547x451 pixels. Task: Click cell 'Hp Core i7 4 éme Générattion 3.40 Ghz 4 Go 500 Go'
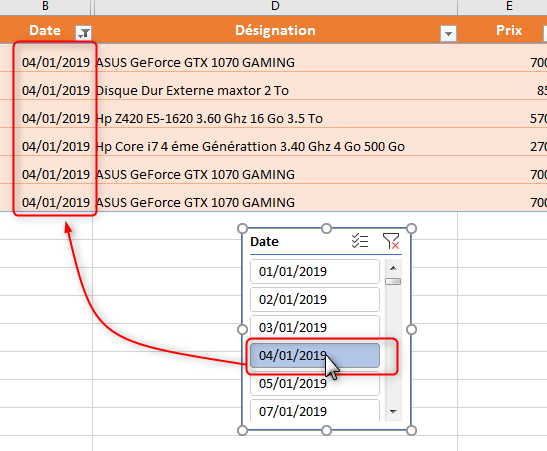point(275,142)
